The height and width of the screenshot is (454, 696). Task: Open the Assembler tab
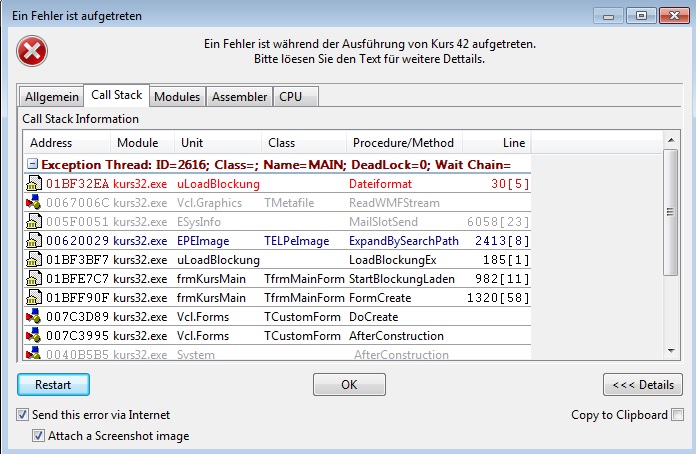(240, 97)
